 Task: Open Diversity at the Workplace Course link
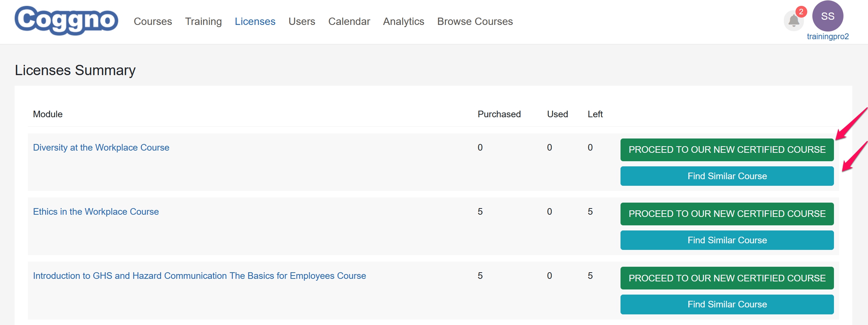coord(101,148)
